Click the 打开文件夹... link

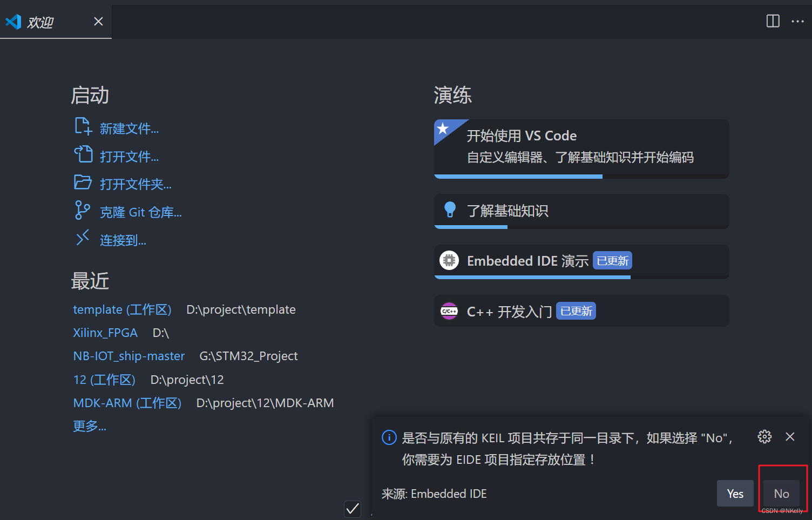[136, 184]
